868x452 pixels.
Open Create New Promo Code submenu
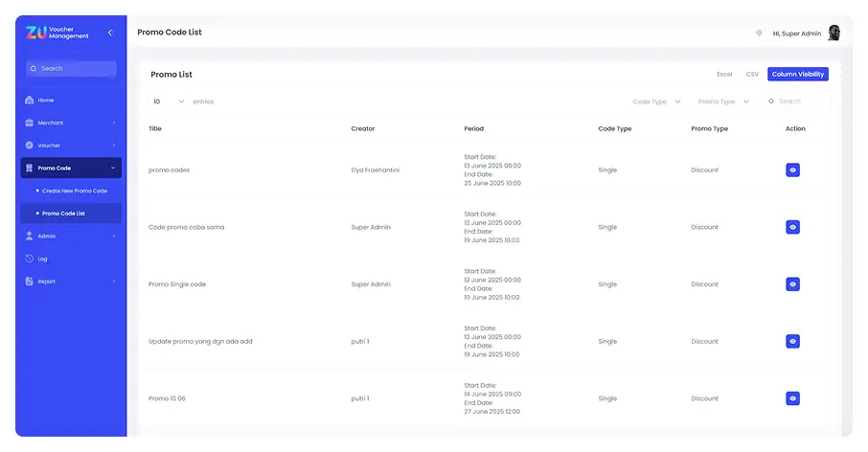click(74, 191)
